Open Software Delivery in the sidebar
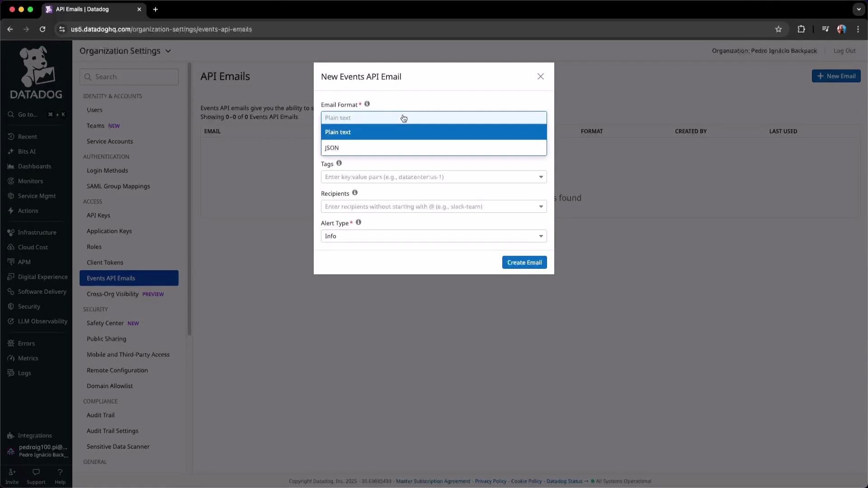Image resolution: width=868 pixels, height=488 pixels. 42,292
